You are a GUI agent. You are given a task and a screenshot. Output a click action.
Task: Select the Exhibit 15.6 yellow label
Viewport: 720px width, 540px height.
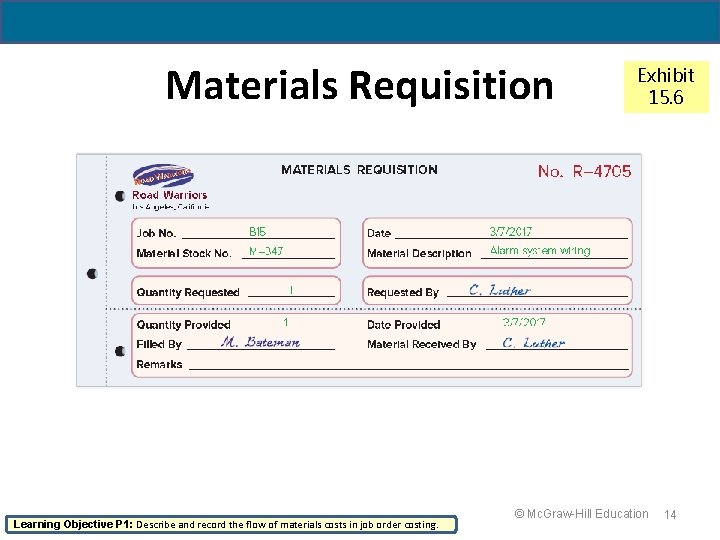point(666,86)
